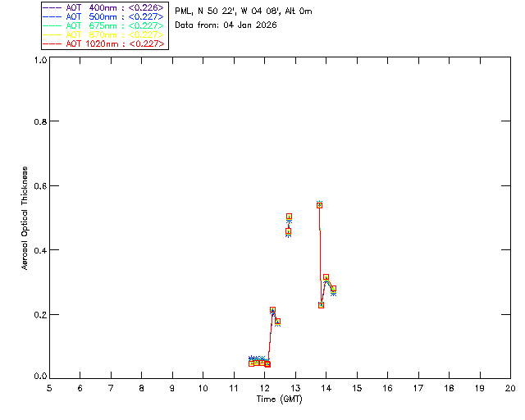Click the y-axis label 0.8
This screenshot has width=525, height=420.
pyautogui.click(x=40, y=121)
